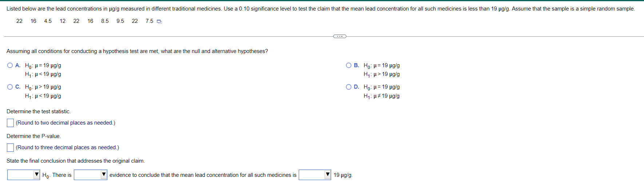Image resolution: width=644 pixels, height=187 pixels.
Task: Click the arrow on the first conclusion dropdown
Action: [36, 175]
